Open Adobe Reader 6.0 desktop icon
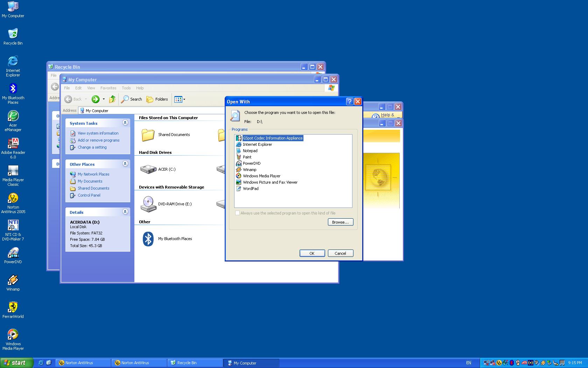This screenshot has height=368, width=588. click(13, 148)
